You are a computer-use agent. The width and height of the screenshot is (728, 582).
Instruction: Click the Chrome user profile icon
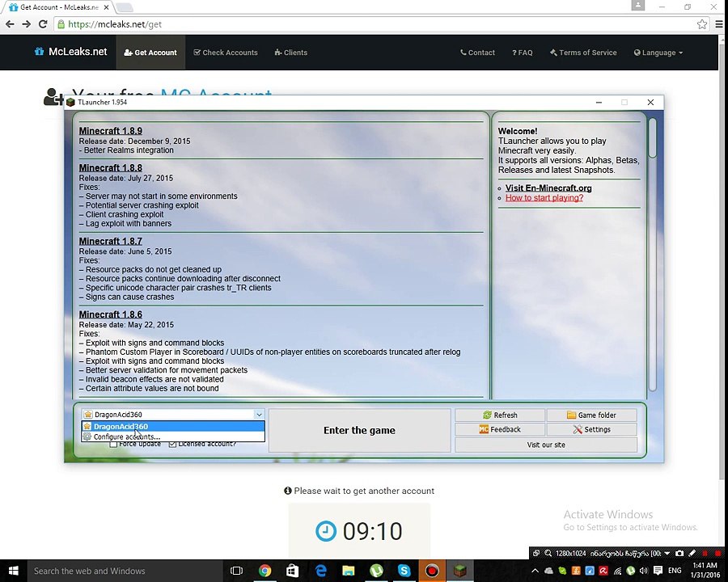point(638,5)
